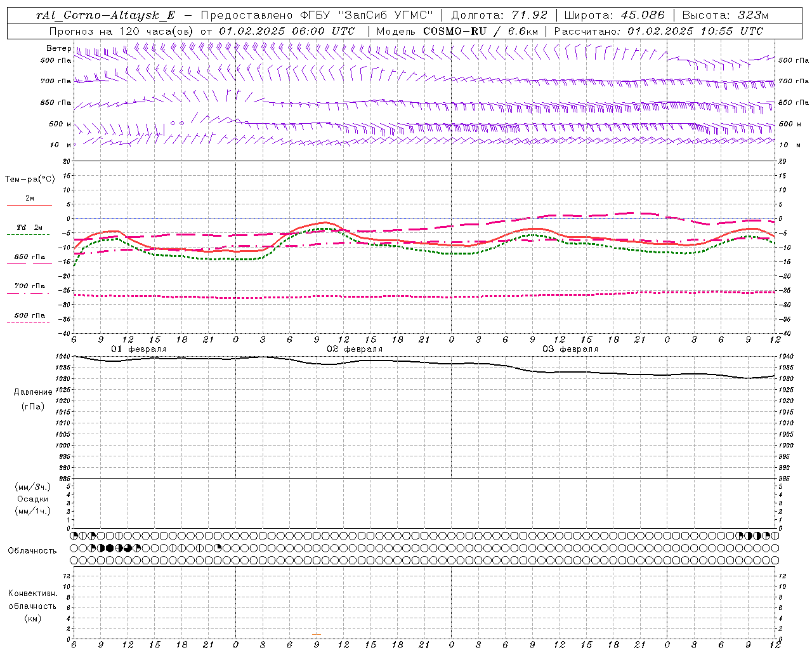The height and width of the screenshot is (650, 812).
Task: Click the 03 февраля date label
Action: pyautogui.click(x=570, y=349)
